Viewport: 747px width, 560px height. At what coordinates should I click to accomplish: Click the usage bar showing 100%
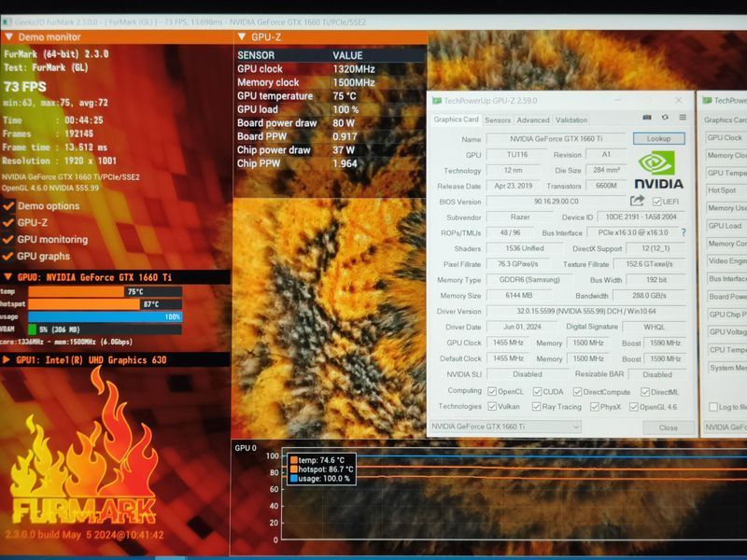[x=105, y=316]
